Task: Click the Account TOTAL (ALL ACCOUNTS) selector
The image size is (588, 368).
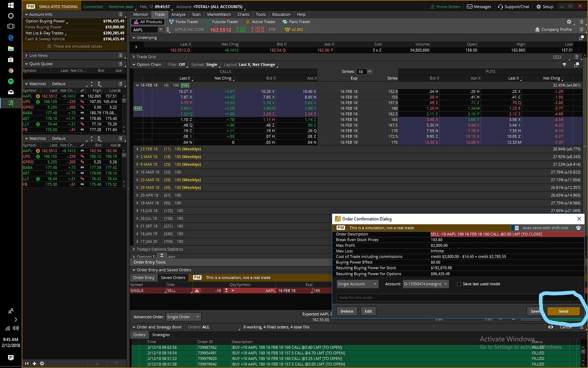Action: pyautogui.click(x=210, y=7)
